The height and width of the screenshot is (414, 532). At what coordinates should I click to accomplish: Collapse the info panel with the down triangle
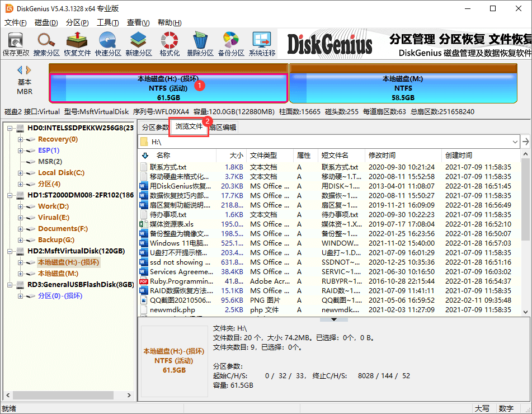coord(334,319)
